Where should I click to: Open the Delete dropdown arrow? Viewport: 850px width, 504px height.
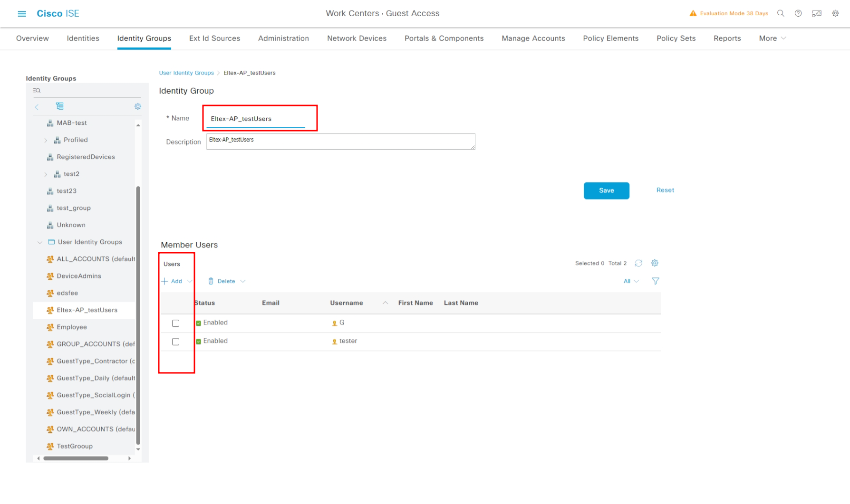click(x=243, y=281)
